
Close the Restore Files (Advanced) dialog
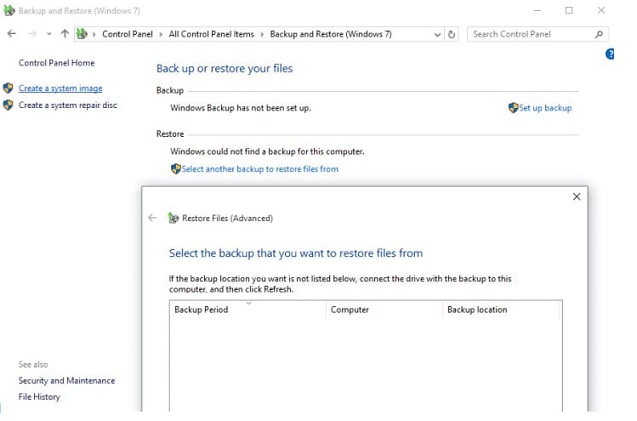pyautogui.click(x=576, y=197)
